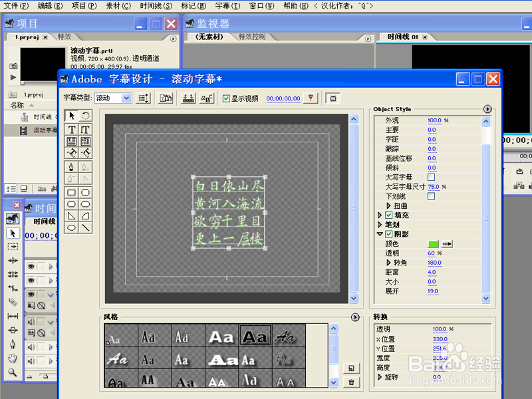Mute the first audio track speaker toggle
This screenshot has height=399, width=532.
click(31, 322)
